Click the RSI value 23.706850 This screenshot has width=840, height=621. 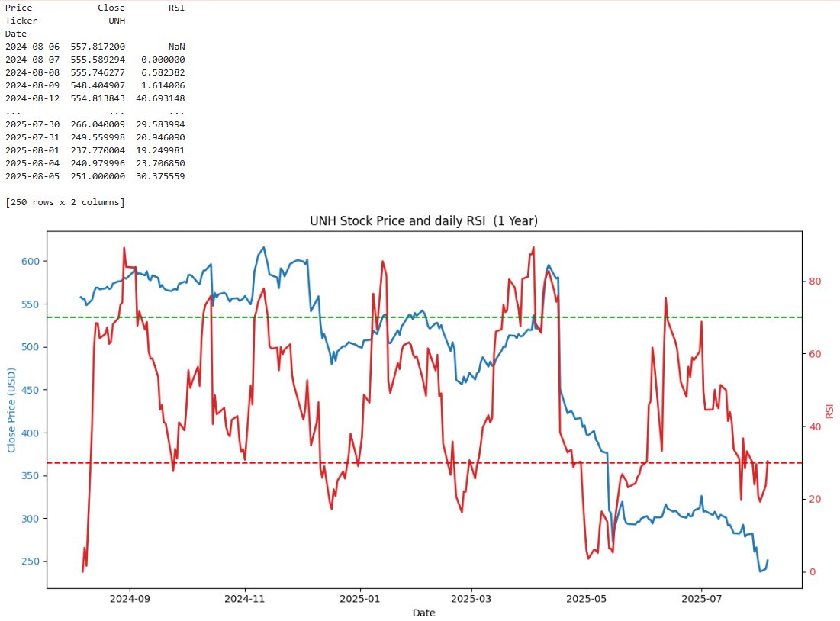tap(161, 163)
